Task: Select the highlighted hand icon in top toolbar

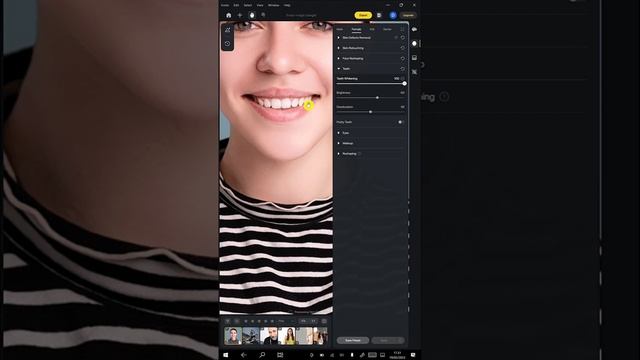Action: click(x=252, y=15)
